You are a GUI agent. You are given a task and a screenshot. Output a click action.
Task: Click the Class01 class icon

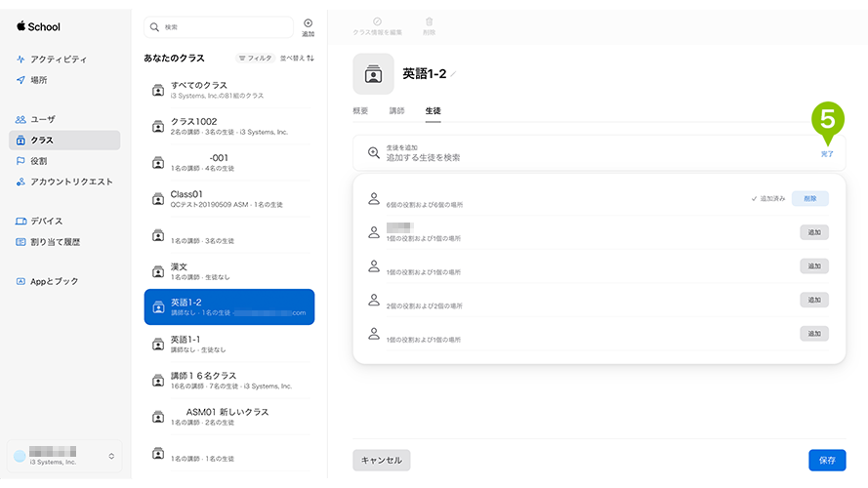coord(158,199)
